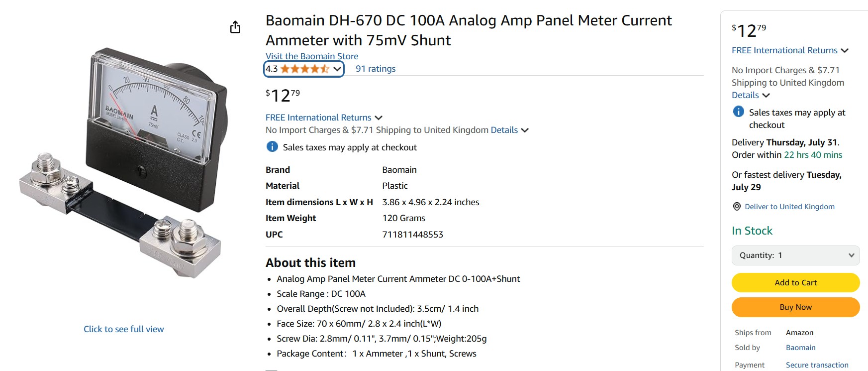868x371 pixels.
Task: Click the info icon beside sales taxes notice
Action: (x=272, y=147)
